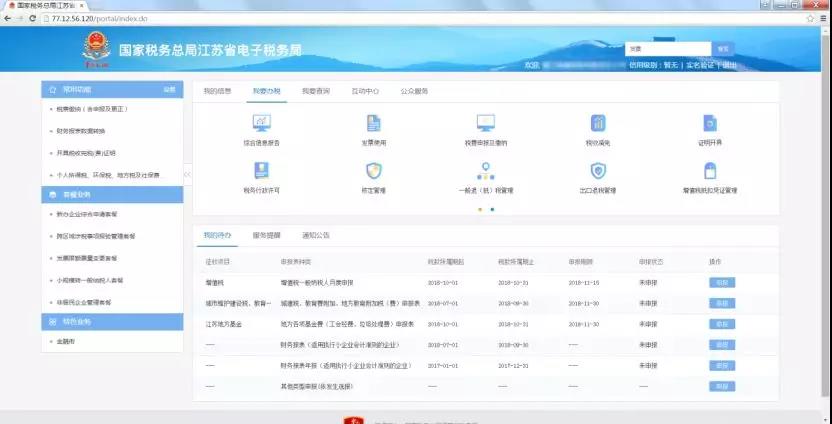The width and height of the screenshot is (832, 424).
Task: Click the 税费申报及缴纳 monitor icon
Action: [486, 124]
